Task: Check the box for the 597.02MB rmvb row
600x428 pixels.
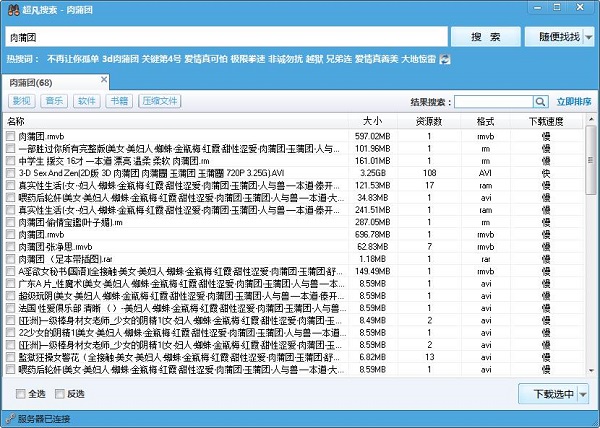Action: [x=11, y=136]
